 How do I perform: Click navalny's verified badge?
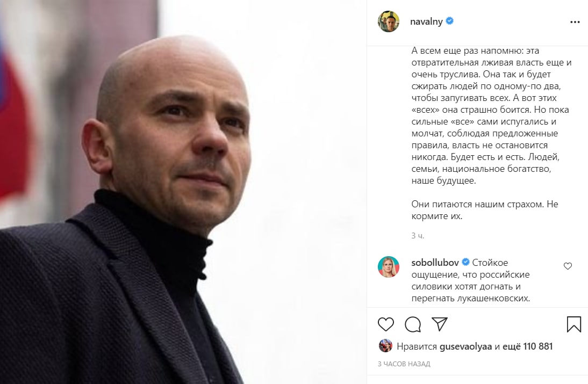pos(450,21)
